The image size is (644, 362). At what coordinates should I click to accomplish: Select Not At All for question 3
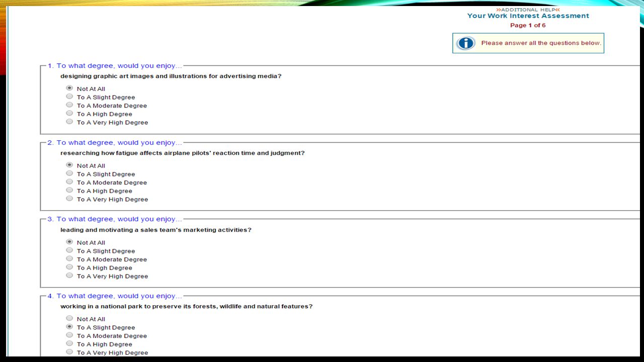tap(69, 242)
